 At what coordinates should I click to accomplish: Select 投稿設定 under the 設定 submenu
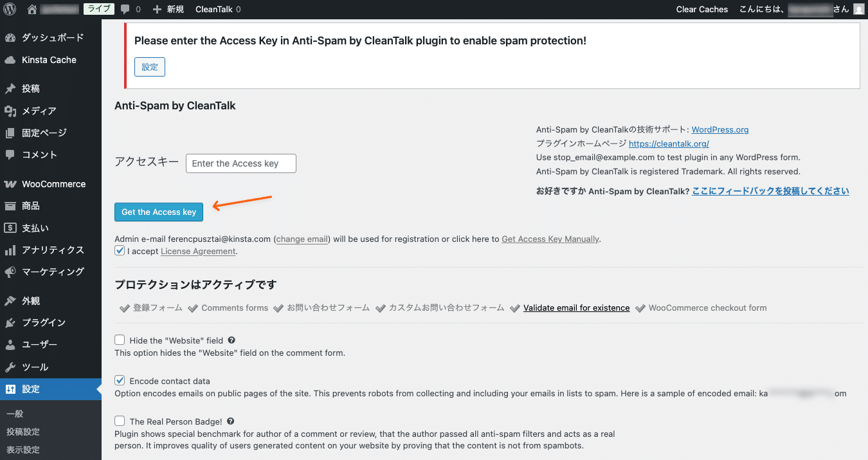[23, 432]
